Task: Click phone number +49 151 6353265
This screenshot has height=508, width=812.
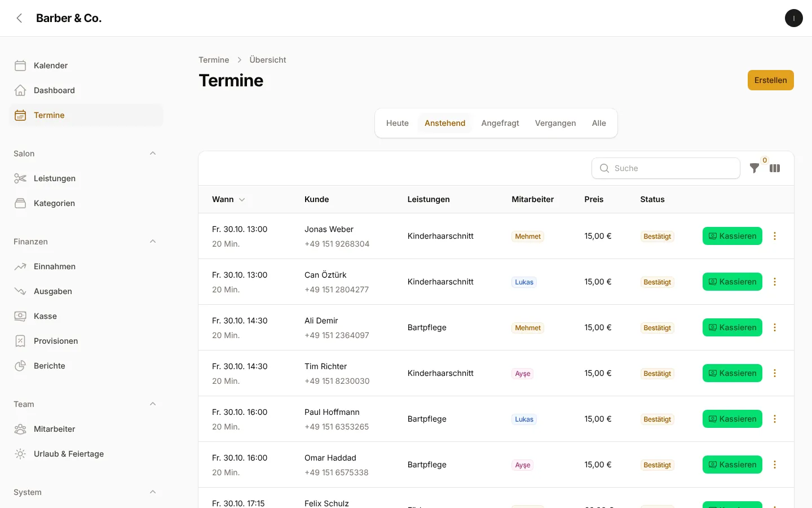Action: tap(337, 427)
